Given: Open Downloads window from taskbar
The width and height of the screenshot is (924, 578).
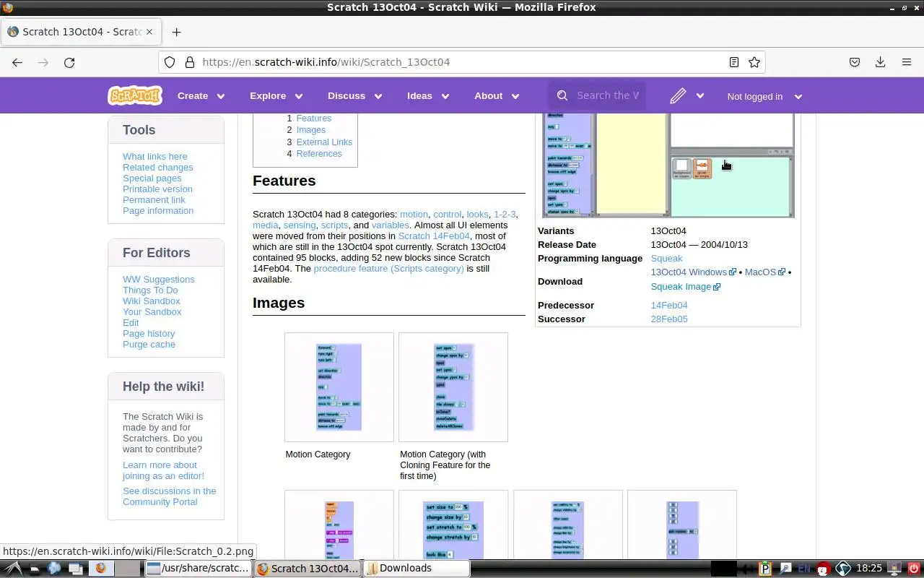Looking at the screenshot, I should coord(416,569).
